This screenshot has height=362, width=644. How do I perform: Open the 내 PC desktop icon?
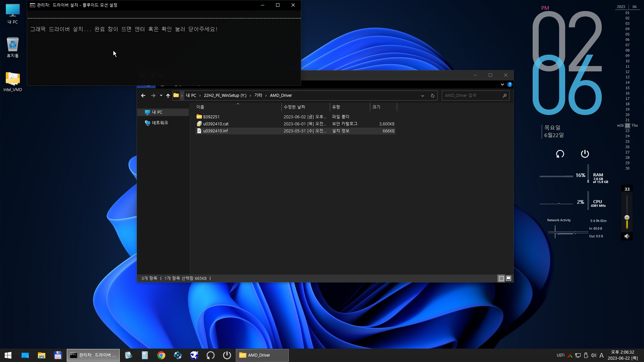coord(13,14)
